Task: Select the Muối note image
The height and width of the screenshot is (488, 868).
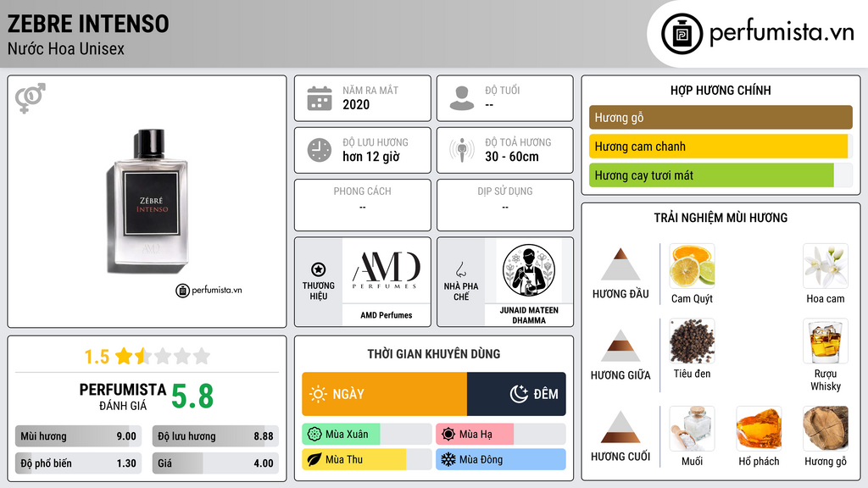Action: 692,429
